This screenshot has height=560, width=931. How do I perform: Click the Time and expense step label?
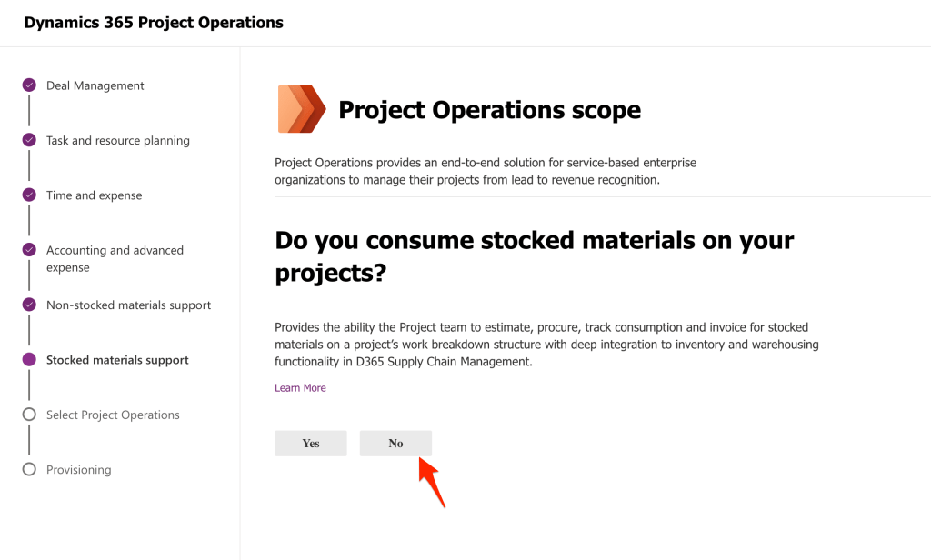point(94,195)
